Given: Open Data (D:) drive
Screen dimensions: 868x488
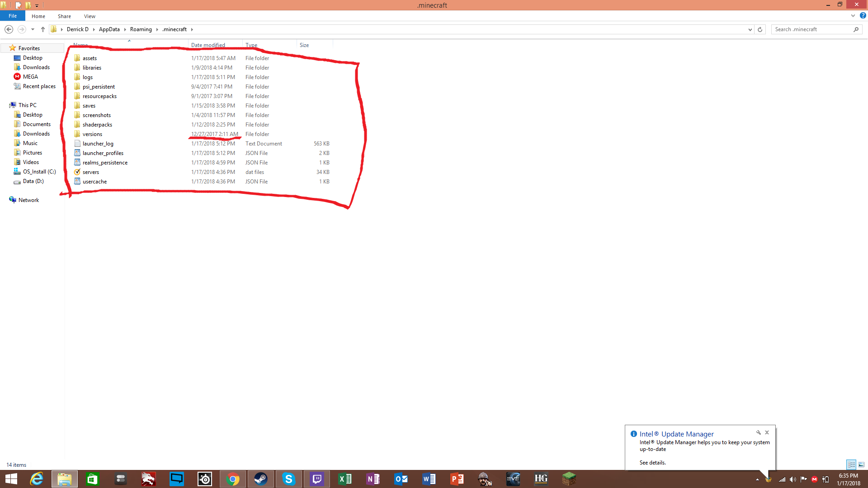Looking at the screenshot, I should click(33, 181).
